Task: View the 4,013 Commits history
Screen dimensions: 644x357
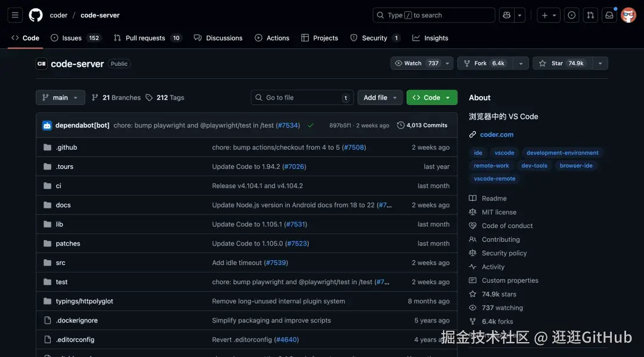Action: [x=422, y=125]
